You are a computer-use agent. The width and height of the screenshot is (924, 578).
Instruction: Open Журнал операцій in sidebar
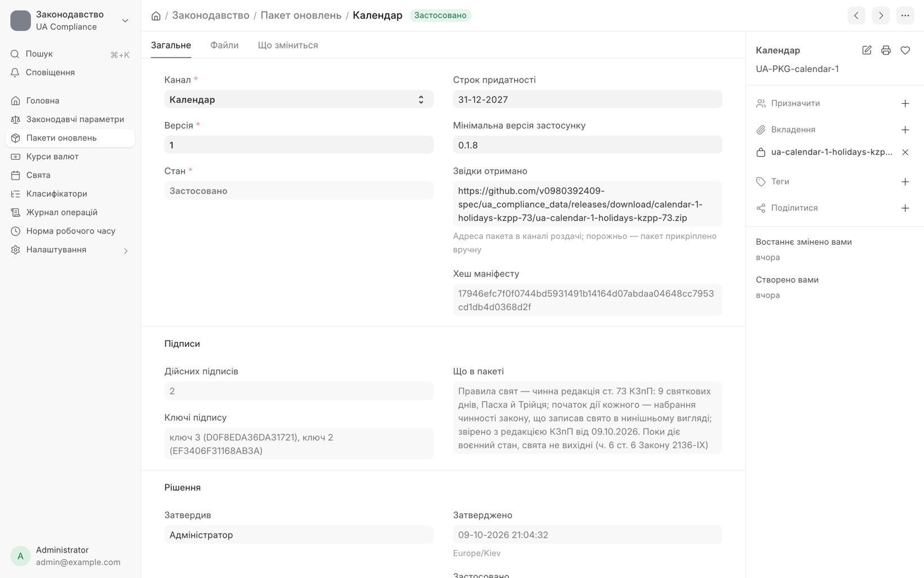(70, 213)
